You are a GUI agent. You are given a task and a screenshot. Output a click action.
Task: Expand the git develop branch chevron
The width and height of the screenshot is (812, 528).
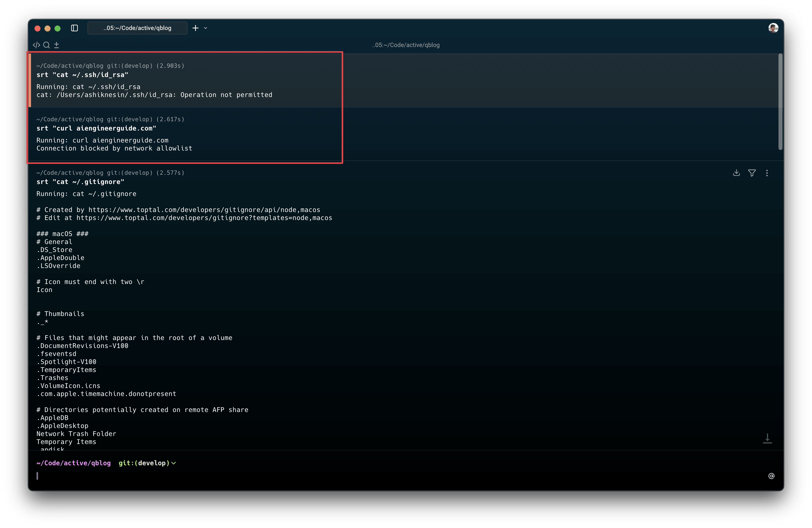(174, 463)
